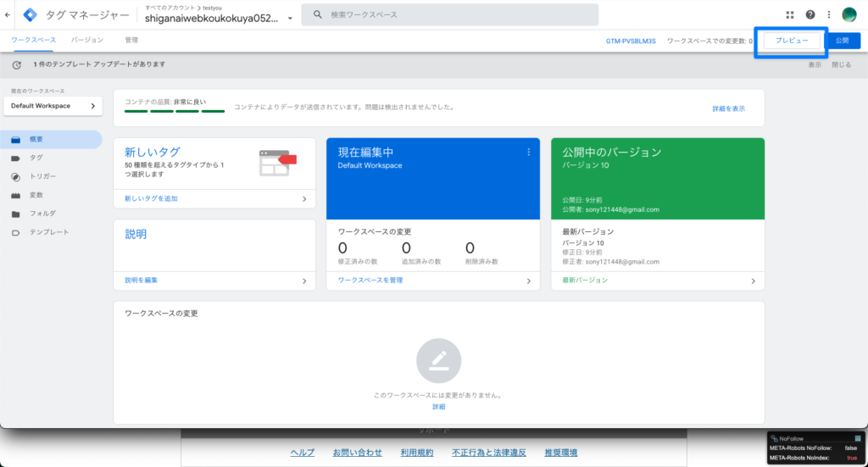This screenshot has height=467, width=868.
Task: Select タグ in the sidebar
Action: 36,158
